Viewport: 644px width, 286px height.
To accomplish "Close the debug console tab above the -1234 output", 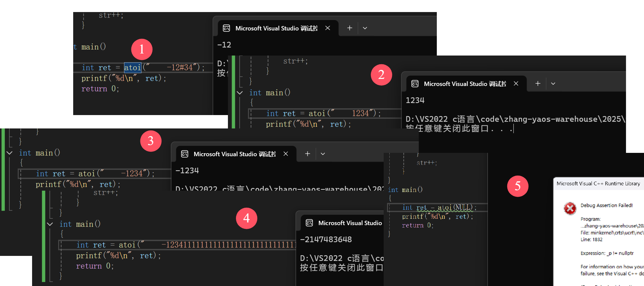I will click(286, 154).
